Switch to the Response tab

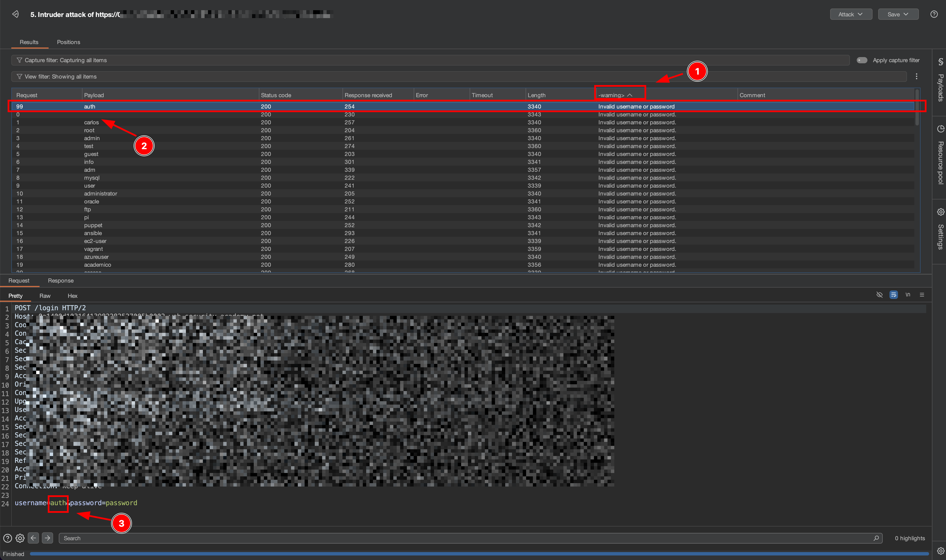(60, 281)
